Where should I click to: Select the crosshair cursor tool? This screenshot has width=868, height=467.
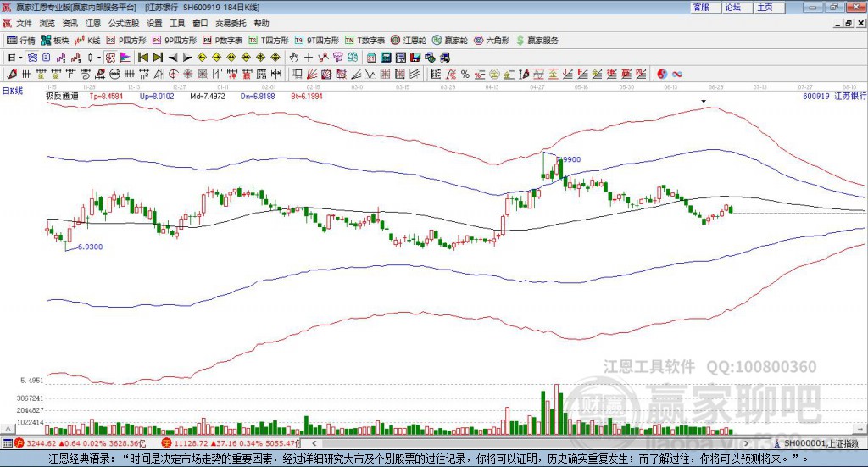(x=309, y=58)
